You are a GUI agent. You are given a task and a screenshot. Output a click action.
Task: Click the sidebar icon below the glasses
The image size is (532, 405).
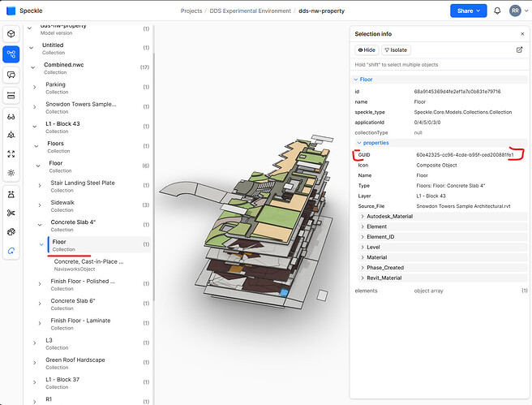click(x=11, y=135)
